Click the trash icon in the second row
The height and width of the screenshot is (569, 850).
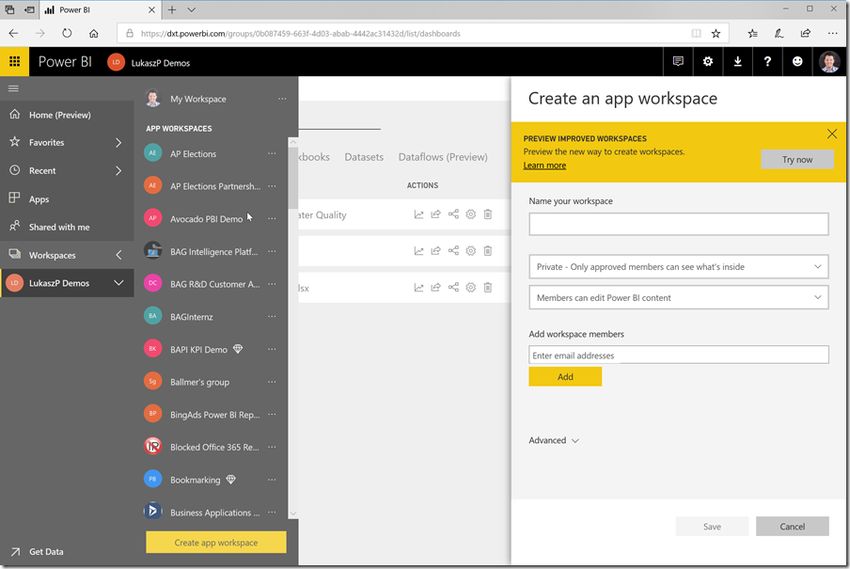(x=488, y=250)
